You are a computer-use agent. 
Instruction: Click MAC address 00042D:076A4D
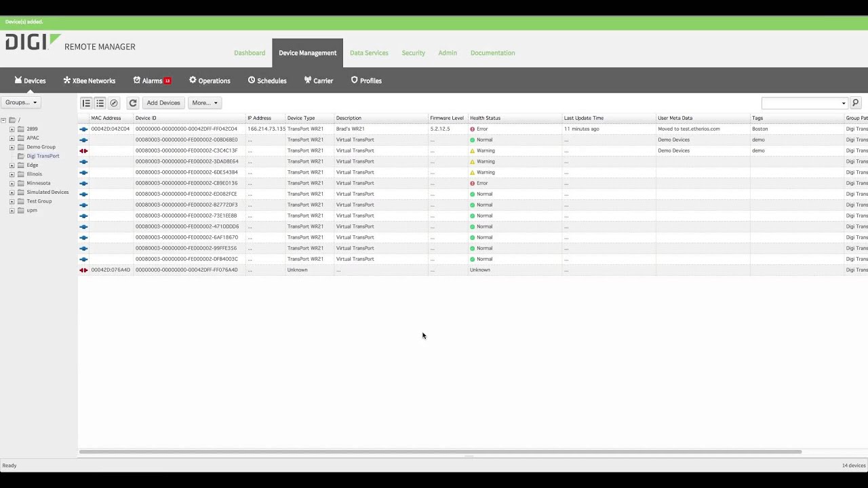pyautogui.click(x=111, y=270)
